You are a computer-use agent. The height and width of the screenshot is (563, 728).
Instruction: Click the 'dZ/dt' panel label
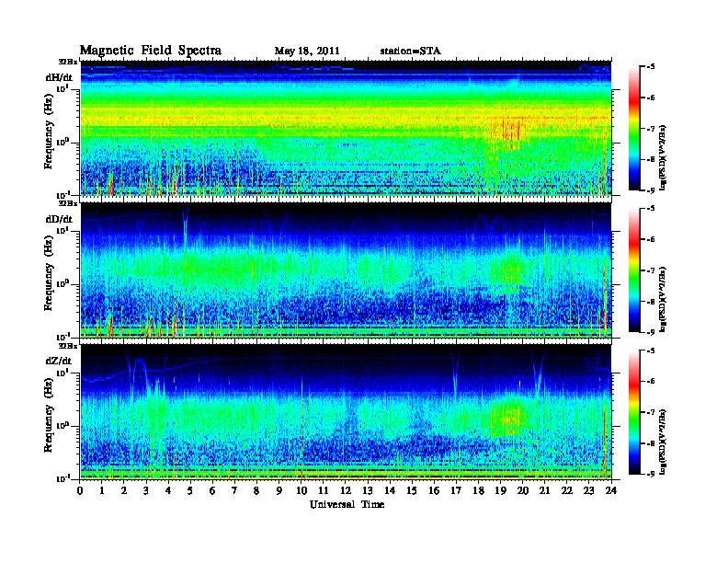pos(59,361)
